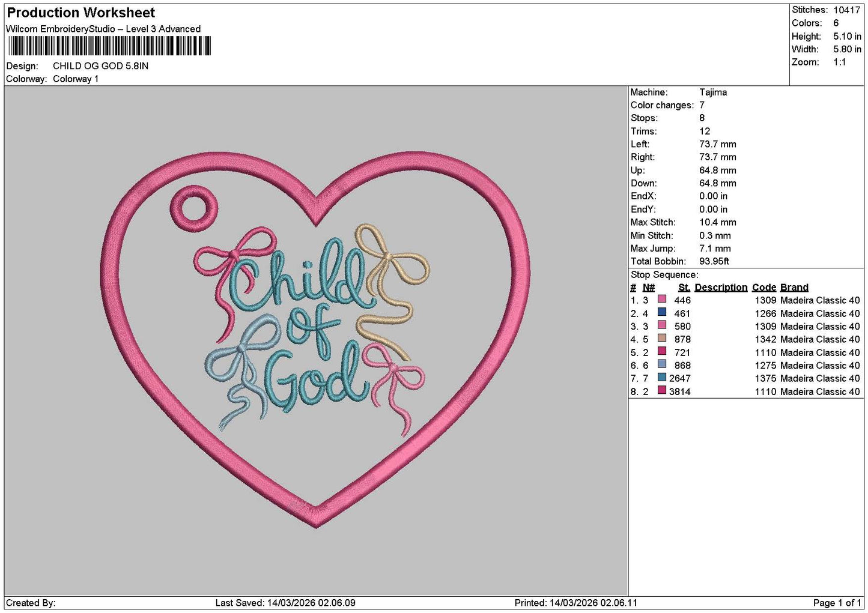Click stitch count 580 in stop row 3
The image size is (868, 613).
coord(682,327)
